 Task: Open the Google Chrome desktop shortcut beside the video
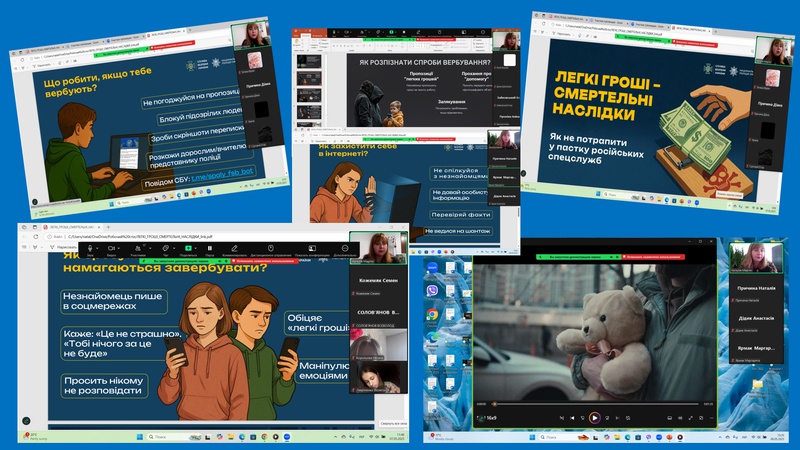[432, 314]
